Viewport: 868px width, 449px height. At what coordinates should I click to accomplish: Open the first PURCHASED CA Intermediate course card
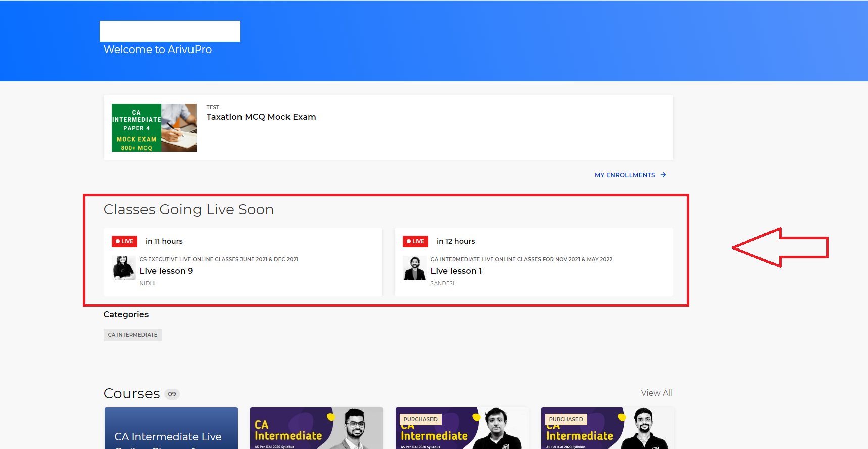pos(462,428)
